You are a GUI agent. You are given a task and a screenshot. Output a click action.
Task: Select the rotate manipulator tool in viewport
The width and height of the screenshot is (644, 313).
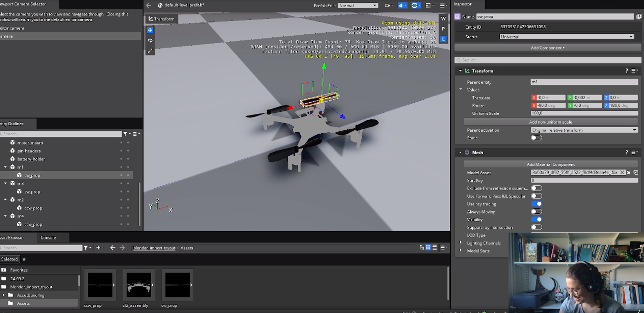coord(150,40)
